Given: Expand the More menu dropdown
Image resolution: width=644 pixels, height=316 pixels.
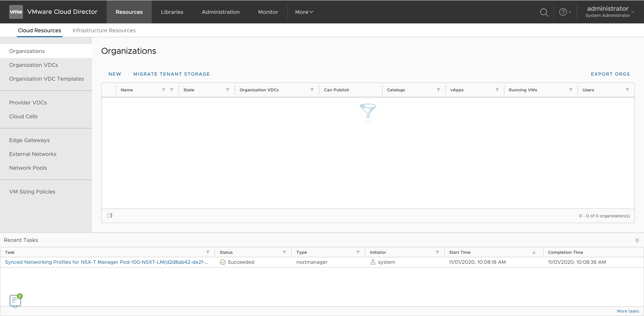Looking at the screenshot, I should point(304,12).
